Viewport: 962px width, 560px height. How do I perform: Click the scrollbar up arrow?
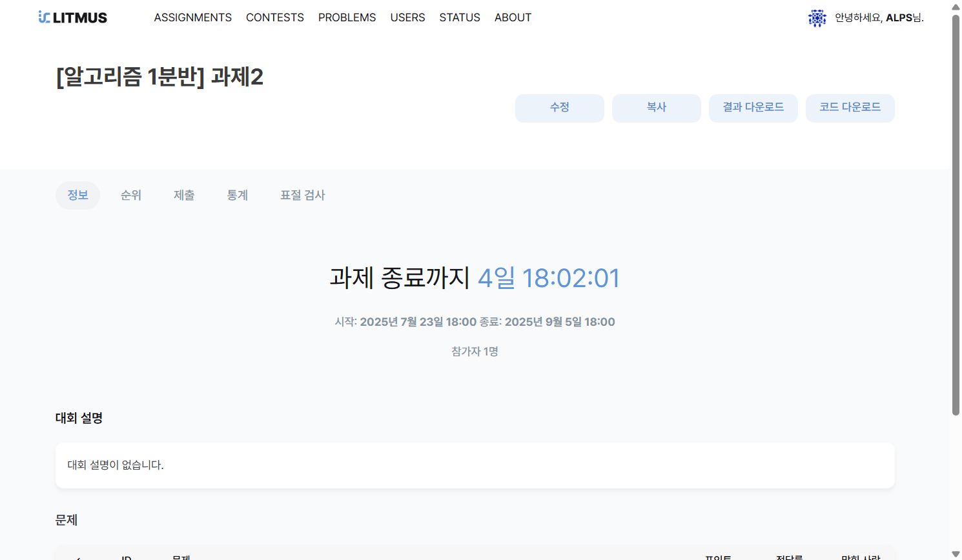956,7
